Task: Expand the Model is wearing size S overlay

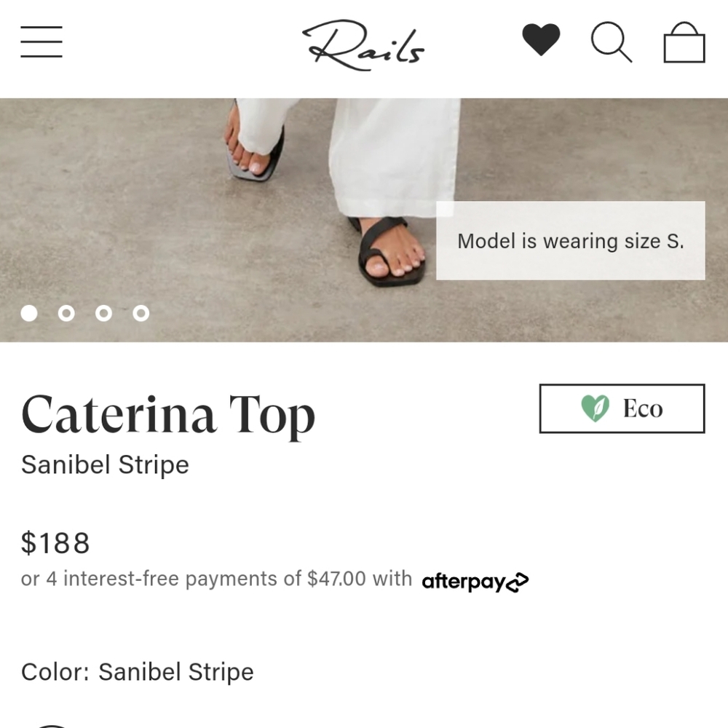Action: [x=570, y=241]
